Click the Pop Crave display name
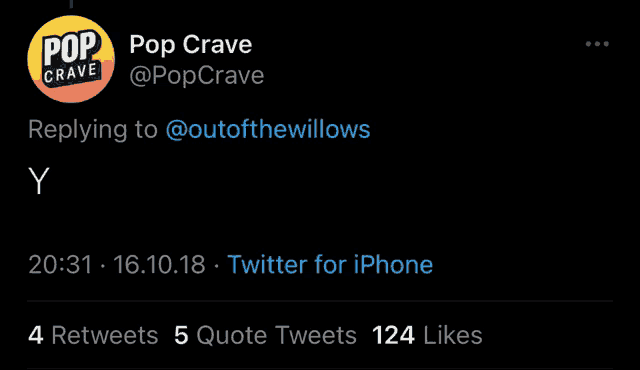The height and width of the screenshot is (370, 640). pos(191,44)
